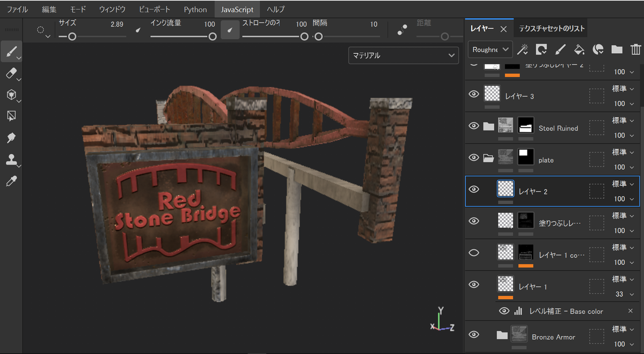
Task: Click the add effect magic wand icon
Action: (x=522, y=49)
